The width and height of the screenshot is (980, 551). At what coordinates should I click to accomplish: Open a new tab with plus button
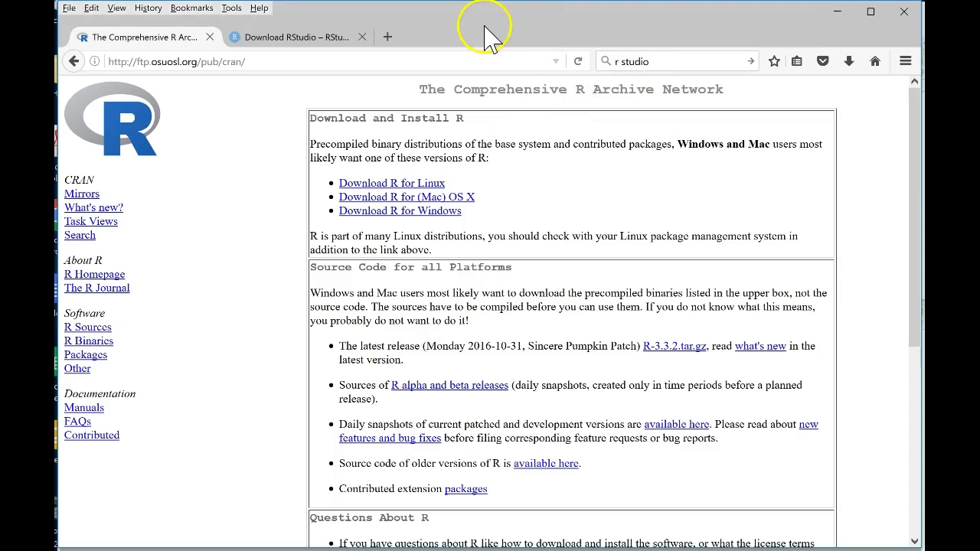click(x=387, y=37)
